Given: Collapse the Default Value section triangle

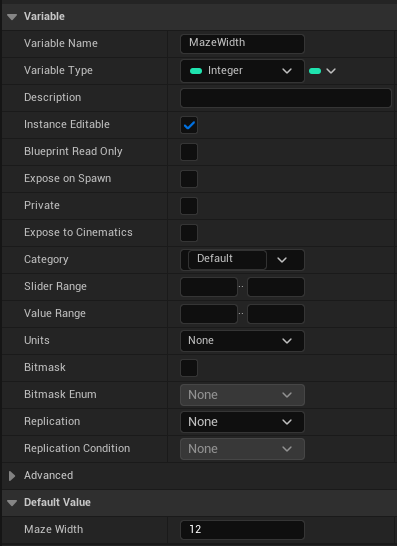Looking at the screenshot, I should [12, 503].
